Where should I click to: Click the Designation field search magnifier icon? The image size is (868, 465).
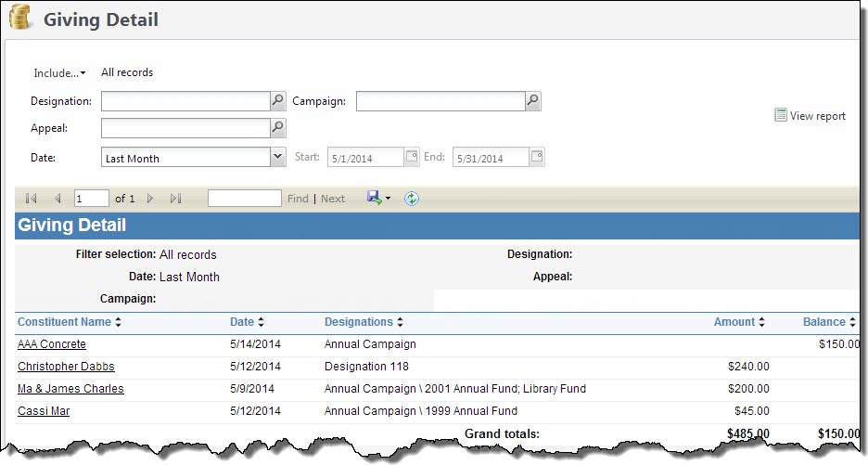click(x=277, y=101)
